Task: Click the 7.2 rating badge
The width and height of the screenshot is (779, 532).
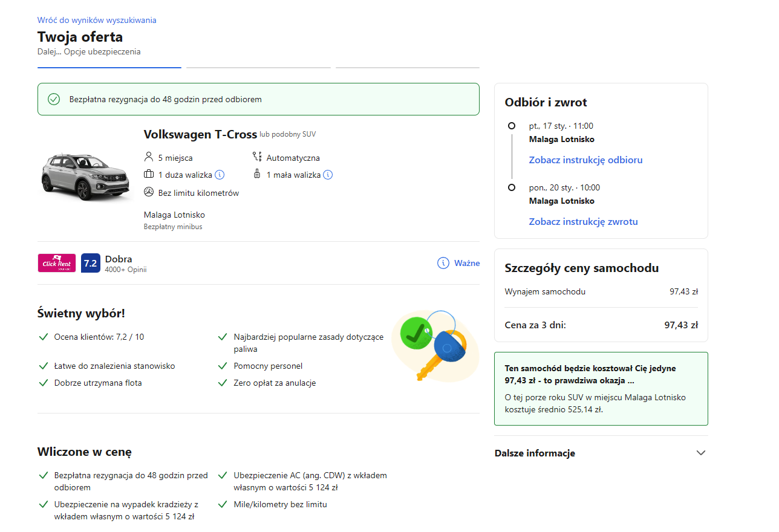Action: click(90, 263)
